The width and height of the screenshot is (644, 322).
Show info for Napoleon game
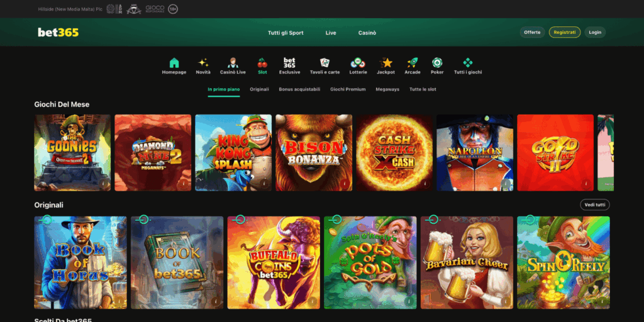[506, 184]
